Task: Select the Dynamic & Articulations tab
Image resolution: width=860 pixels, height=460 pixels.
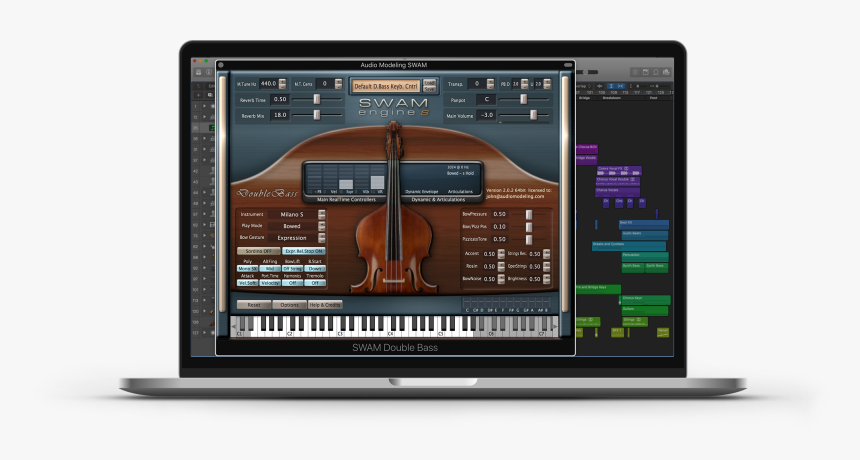Action: (x=438, y=200)
